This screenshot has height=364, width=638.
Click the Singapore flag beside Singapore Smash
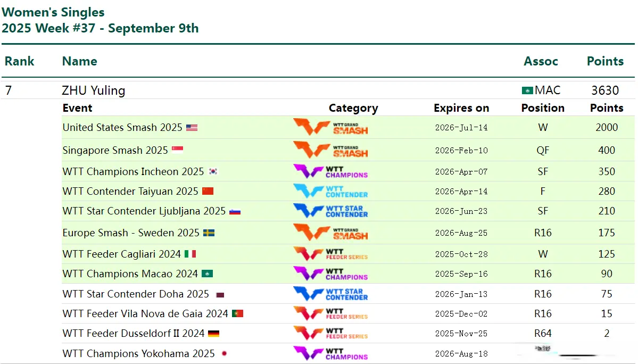[x=177, y=151]
